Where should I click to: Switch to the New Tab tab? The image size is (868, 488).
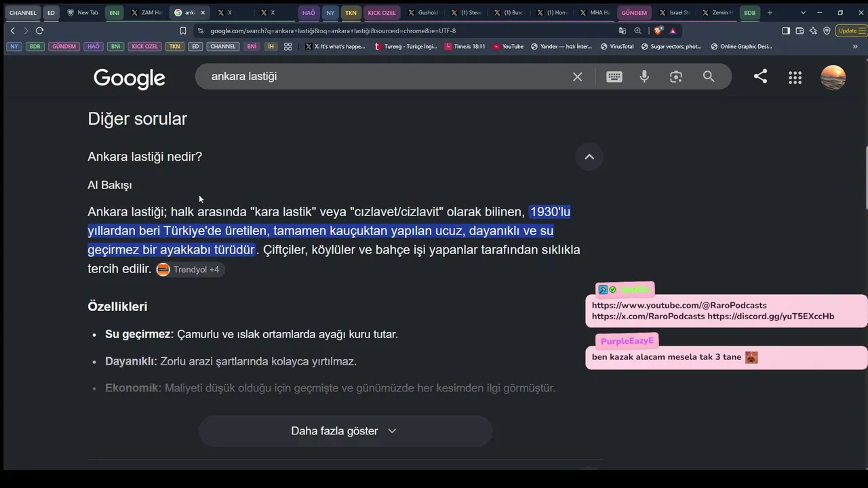(x=82, y=12)
